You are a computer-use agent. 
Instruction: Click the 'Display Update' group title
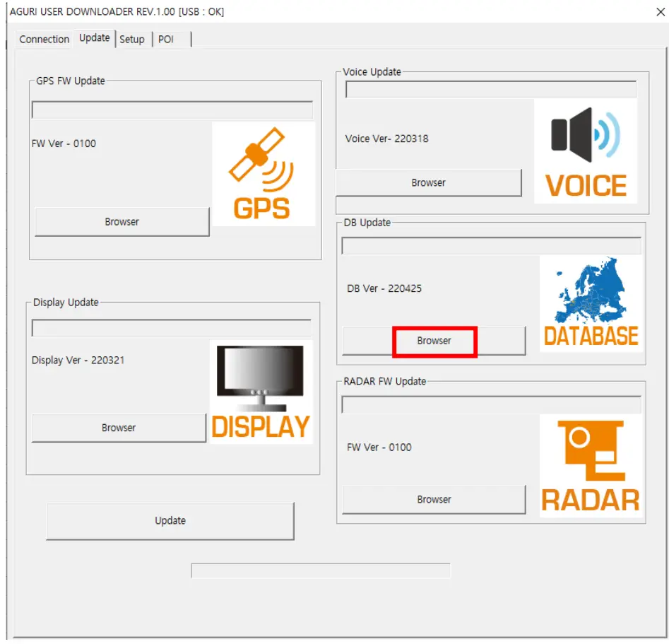[x=66, y=303]
